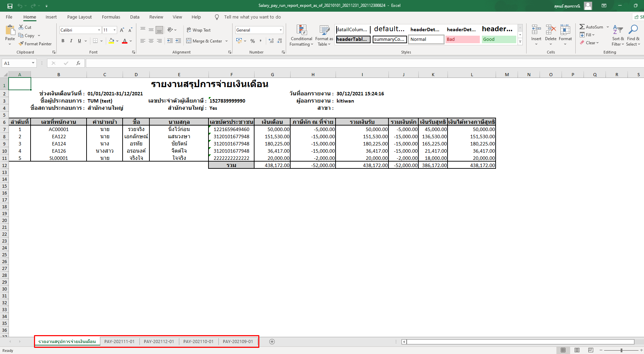Click the Tell me what you want to do field
644x354 pixels.
253,17
